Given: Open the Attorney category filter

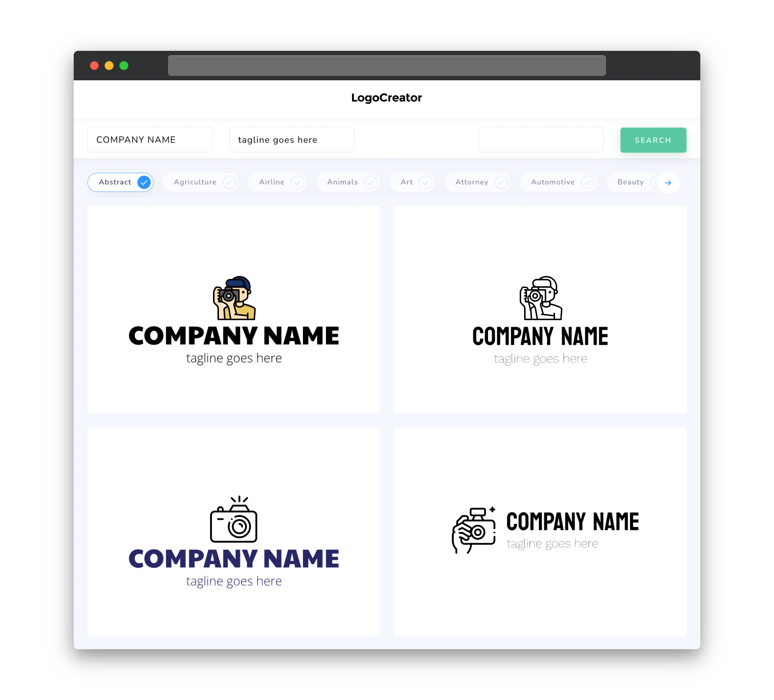Looking at the screenshot, I should 479,182.
